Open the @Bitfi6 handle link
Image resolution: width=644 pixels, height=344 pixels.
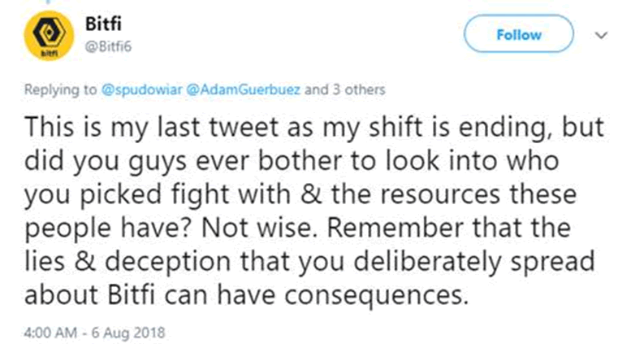[108, 46]
